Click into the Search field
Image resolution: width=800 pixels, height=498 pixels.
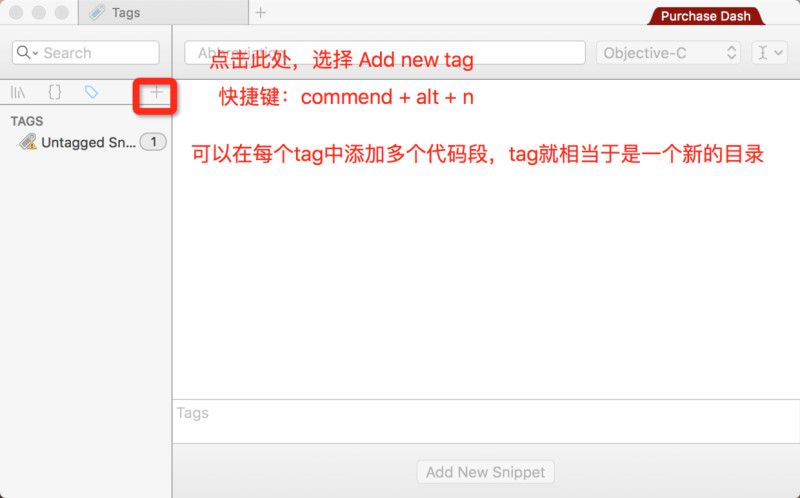pyautogui.click(x=86, y=53)
